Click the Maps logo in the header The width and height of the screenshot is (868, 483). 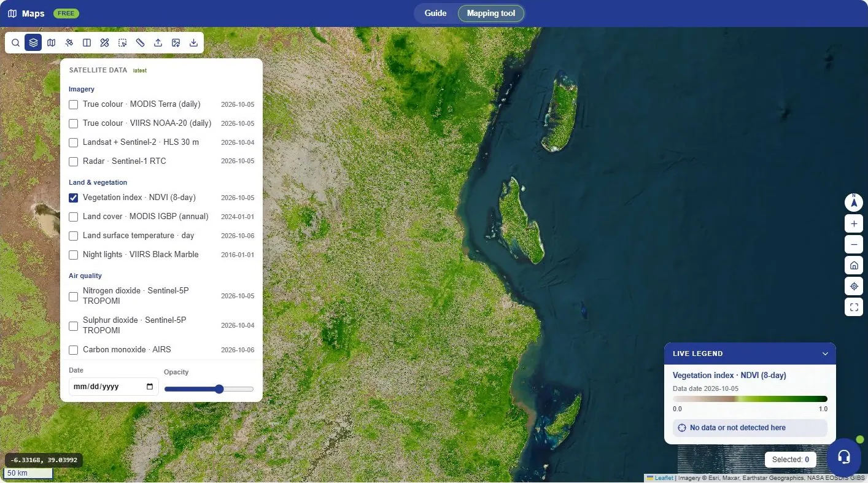(26, 14)
